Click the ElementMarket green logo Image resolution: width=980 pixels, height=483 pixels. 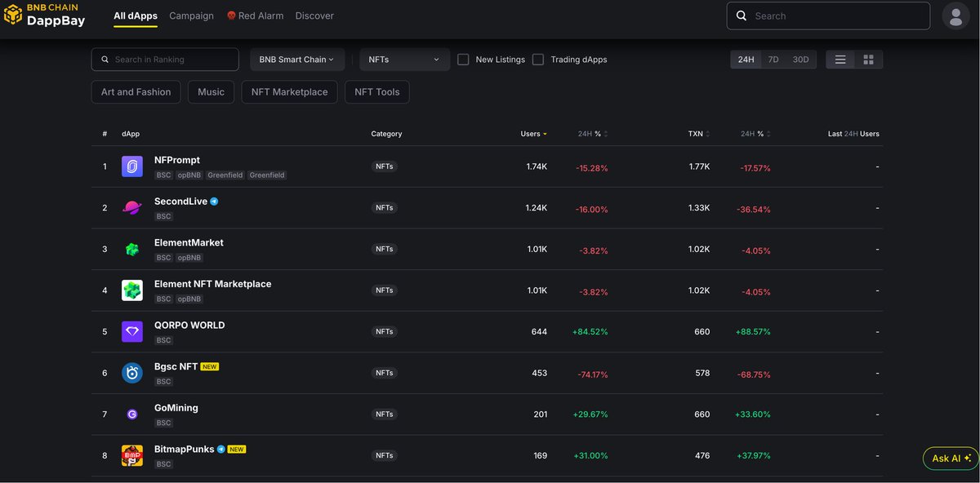pyautogui.click(x=132, y=249)
